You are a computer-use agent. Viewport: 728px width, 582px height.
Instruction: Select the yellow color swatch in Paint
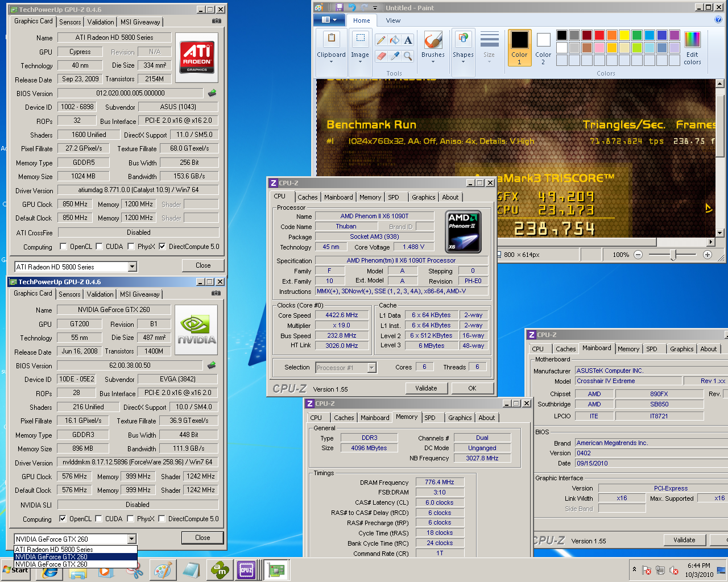click(x=624, y=35)
